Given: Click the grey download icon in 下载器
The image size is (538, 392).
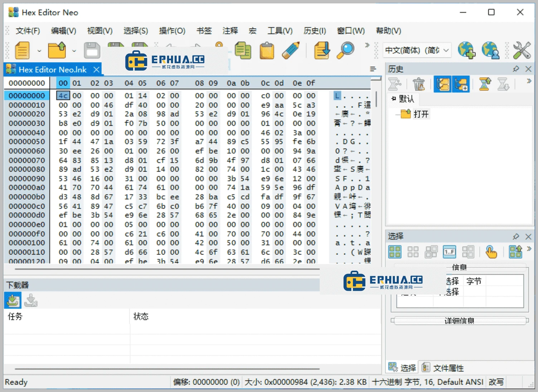Looking at the screenshot, I should coord(31,300).
